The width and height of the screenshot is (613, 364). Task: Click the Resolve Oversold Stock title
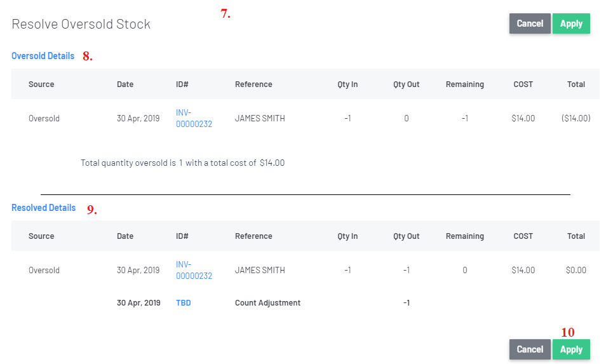pyautogui.click(x=81, y=24)
